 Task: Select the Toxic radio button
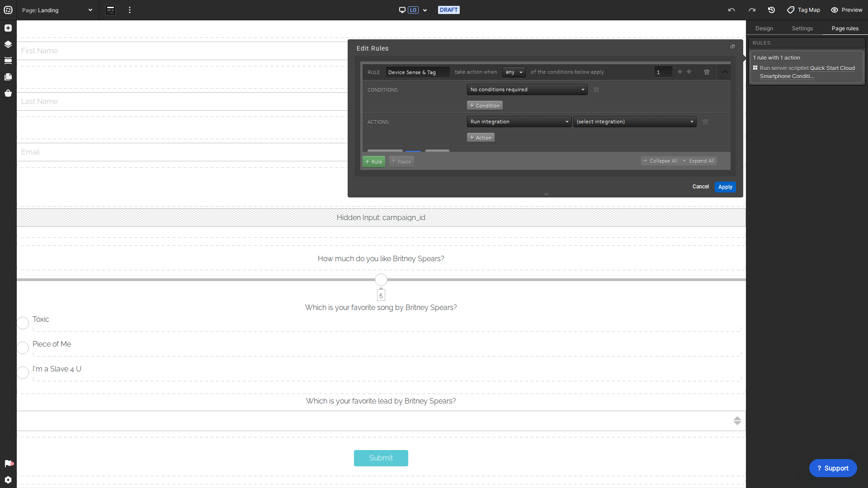(23, 323)
